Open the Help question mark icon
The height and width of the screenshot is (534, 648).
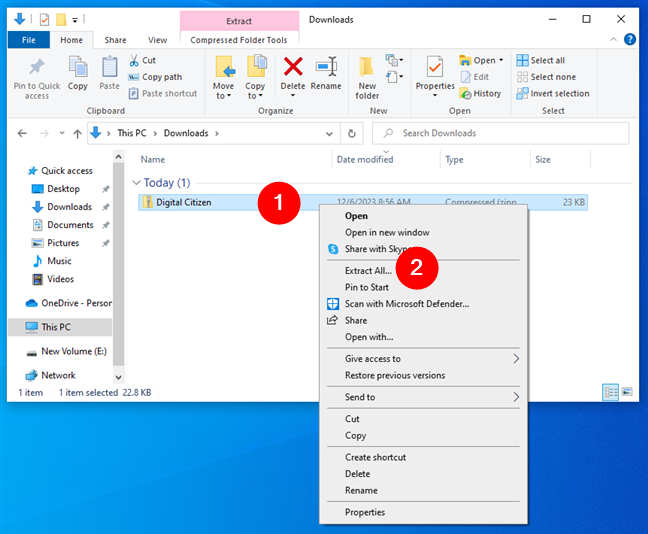click(x=629, y=40)
